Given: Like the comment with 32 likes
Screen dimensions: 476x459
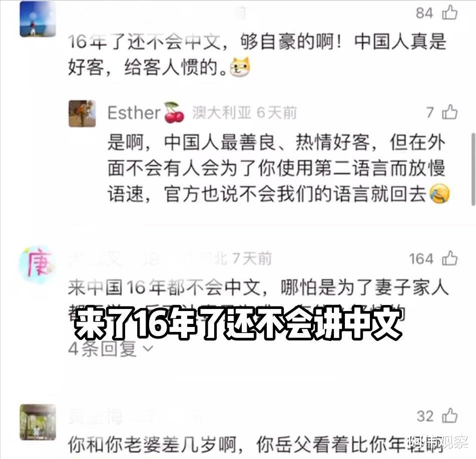Looking at the screenshot, I should (x=450, y=415).
